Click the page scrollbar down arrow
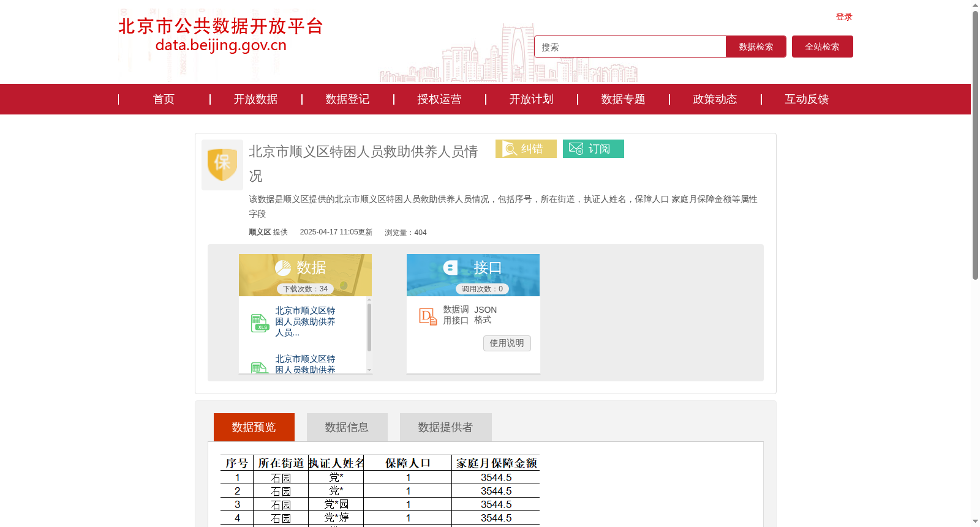The image size is (980, 527). 975,521
